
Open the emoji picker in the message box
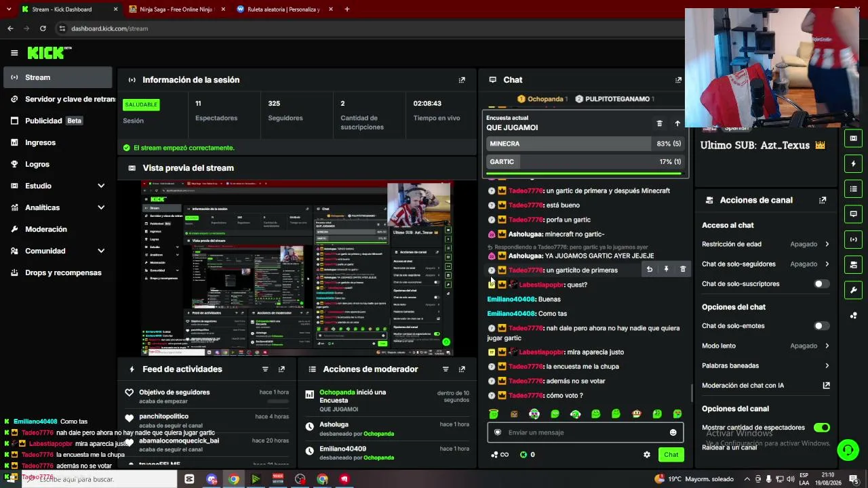click(x=673, y=432)
